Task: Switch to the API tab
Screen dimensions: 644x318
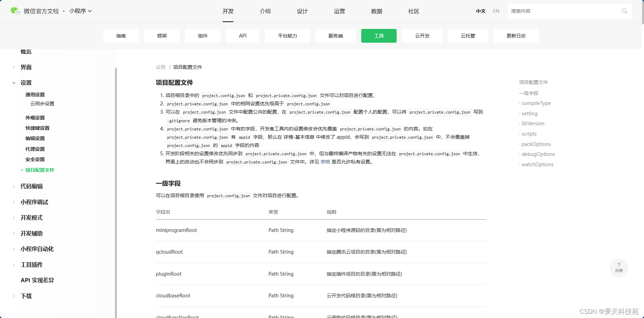Action: [243, 35]
